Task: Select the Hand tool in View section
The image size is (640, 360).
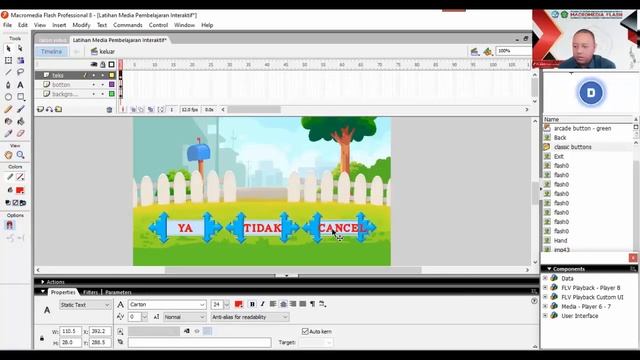Action: [x=8, y=155]
